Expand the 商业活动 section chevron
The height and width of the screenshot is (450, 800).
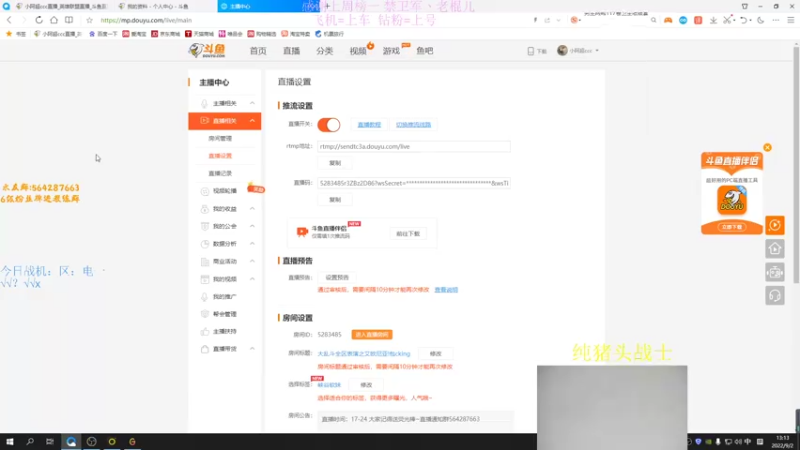point(252,261)
